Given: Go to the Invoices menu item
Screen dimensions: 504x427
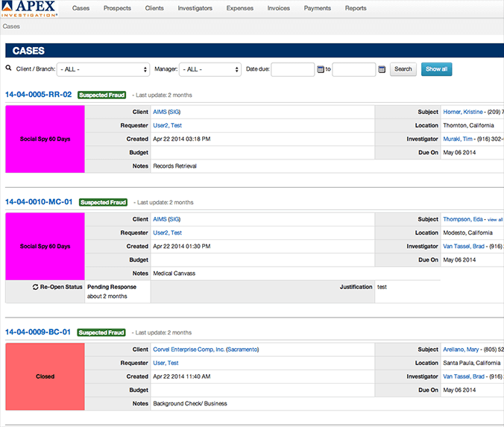Looking at the screenshot, I should (x=278, y=8).
